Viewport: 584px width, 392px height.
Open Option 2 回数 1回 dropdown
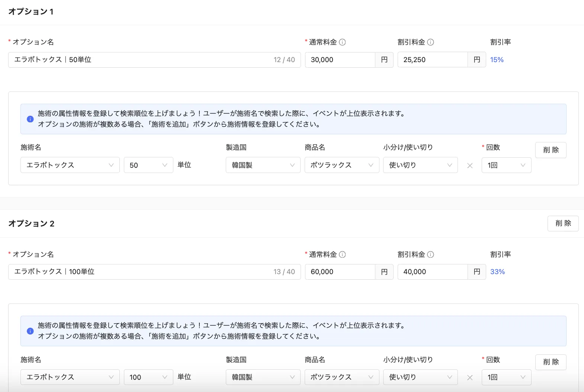pos(506,377)
